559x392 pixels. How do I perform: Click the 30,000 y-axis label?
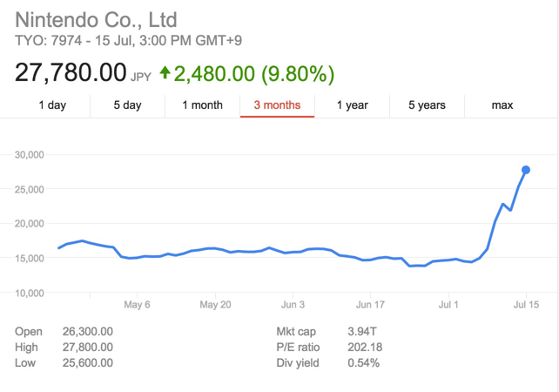coord(30,155)
